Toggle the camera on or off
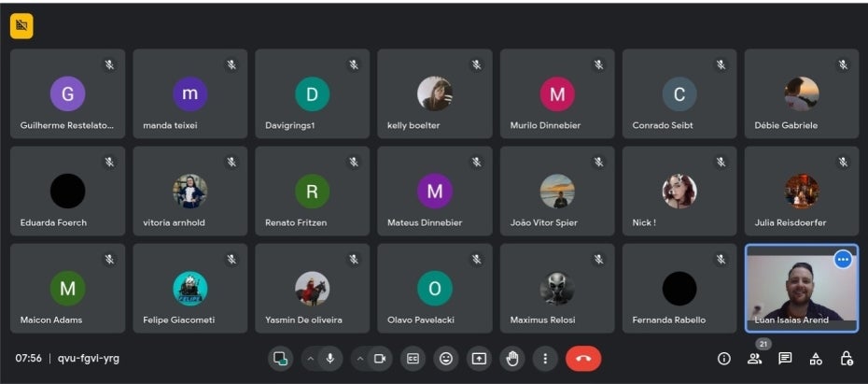 point(380,358)
